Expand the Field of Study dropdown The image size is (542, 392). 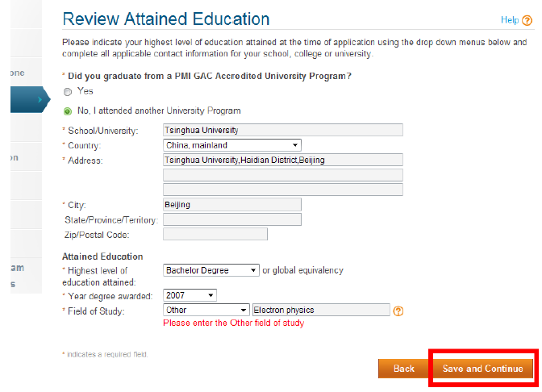(206, 310)
